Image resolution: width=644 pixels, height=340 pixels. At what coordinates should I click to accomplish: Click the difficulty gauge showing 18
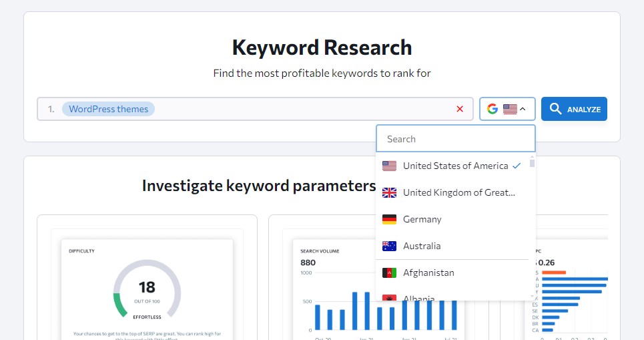click(x=147, y=289)
